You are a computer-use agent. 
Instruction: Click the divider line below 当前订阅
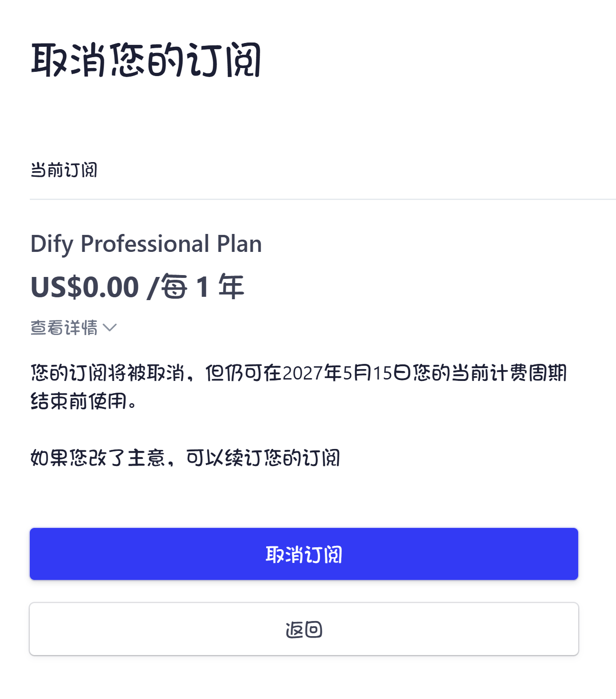click(321, 199)
